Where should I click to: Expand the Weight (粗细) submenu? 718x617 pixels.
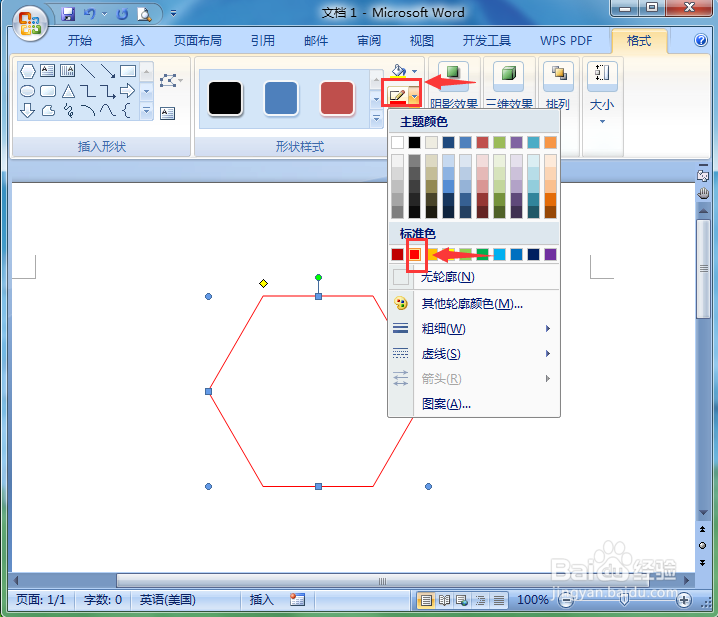(x=474, y=328)
